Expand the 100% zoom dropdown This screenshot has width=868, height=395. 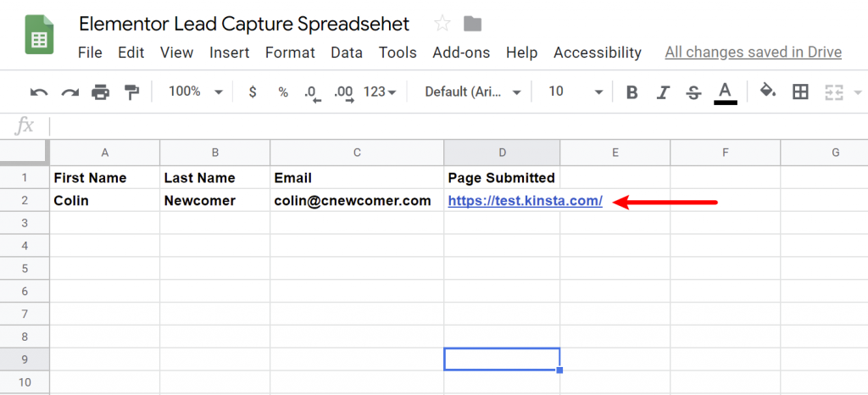click(x=195, y=92)
